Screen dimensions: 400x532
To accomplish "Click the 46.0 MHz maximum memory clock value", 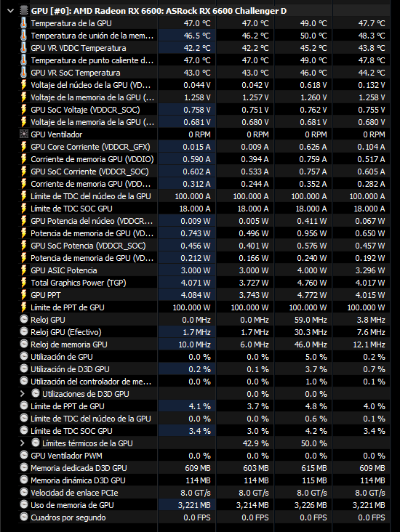I will [311, 344].
